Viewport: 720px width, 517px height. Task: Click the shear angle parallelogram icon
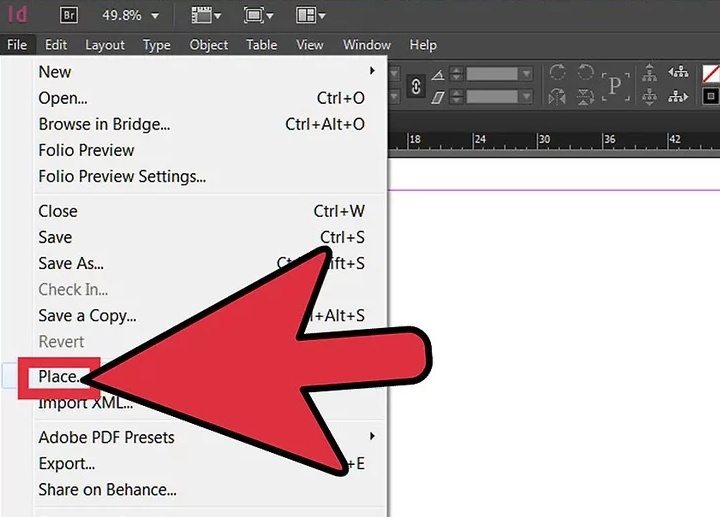click(438, 97)
